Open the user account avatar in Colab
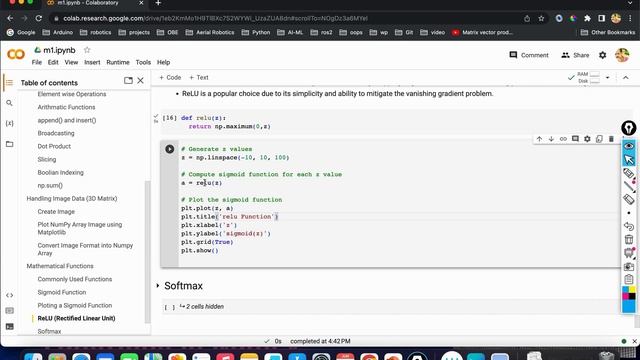Screen dimensions: 640x360 622,55
